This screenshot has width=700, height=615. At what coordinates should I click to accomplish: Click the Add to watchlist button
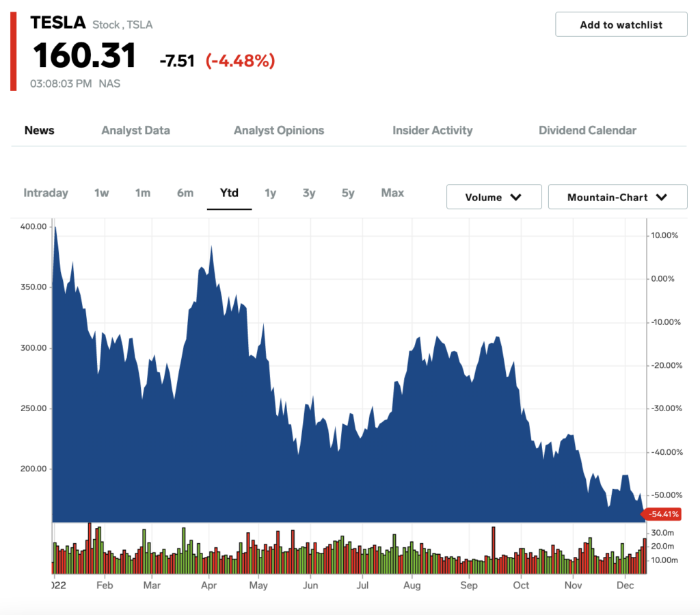tap(621, 25)
